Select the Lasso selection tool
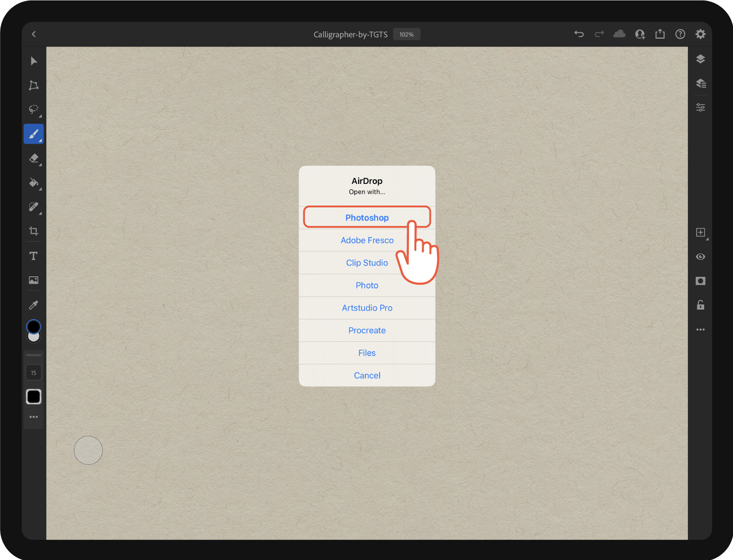The height and width of the screenshot is (560, 733). tap(34, 109)
